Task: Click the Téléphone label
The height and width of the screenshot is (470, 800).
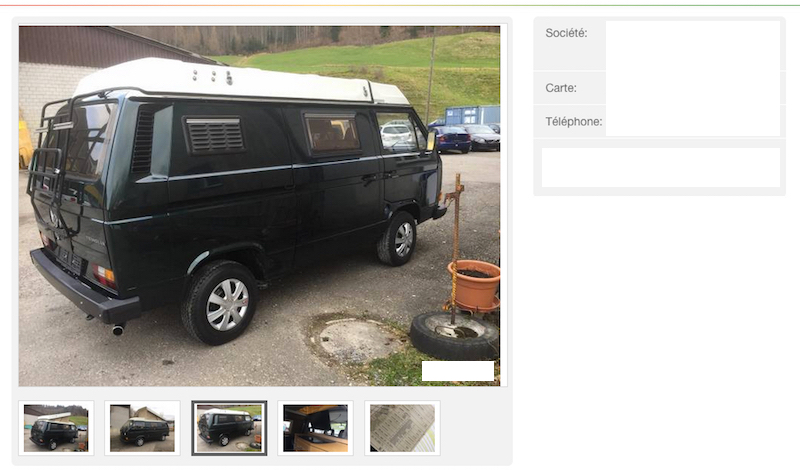Action: 573,121
